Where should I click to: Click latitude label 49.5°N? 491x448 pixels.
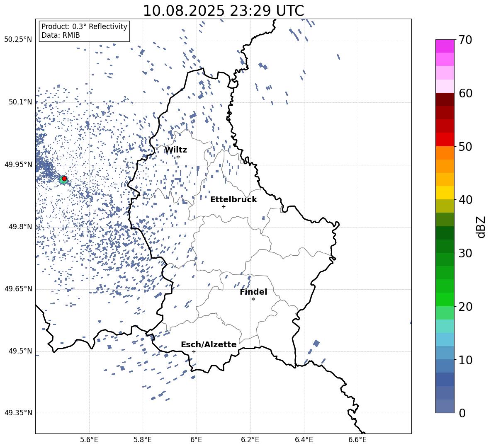point(20,351)
